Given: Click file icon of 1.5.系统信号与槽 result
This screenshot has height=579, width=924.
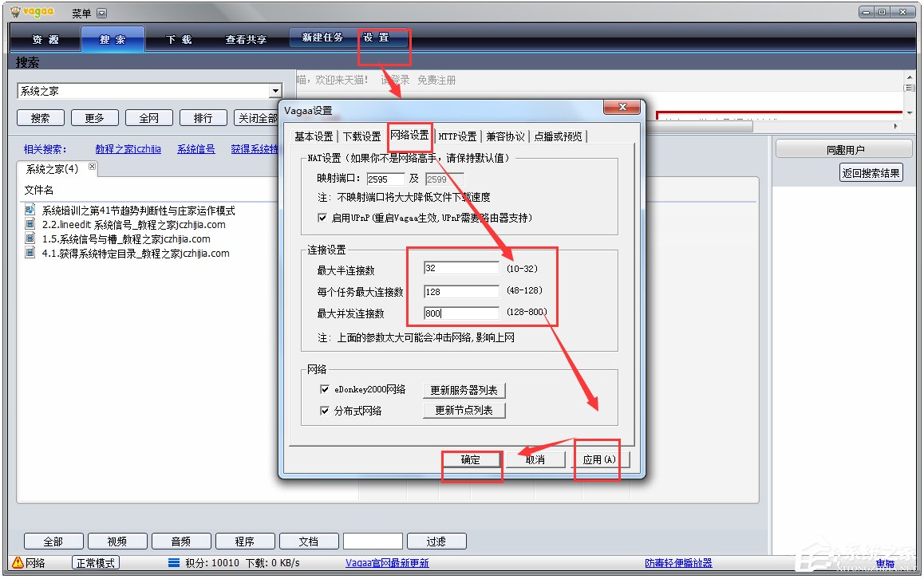Looking at the screenshot, I should point(30,238).
